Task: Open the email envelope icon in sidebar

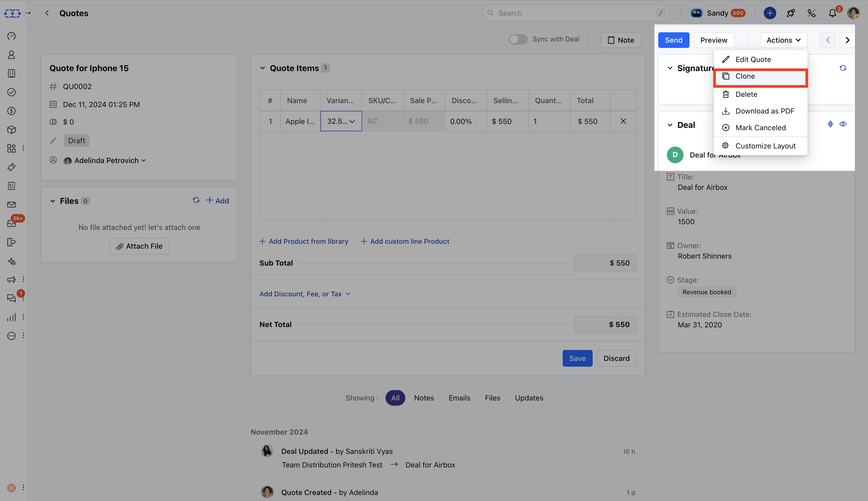Action: pyautogui.click(x=11, y=205)
